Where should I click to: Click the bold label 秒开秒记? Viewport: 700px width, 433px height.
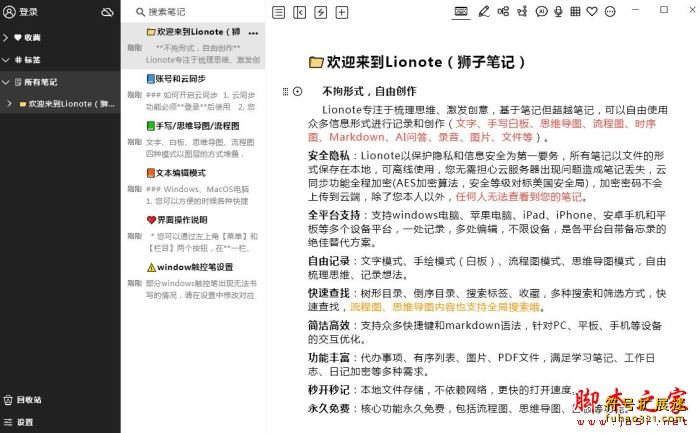tap(329, 390)
